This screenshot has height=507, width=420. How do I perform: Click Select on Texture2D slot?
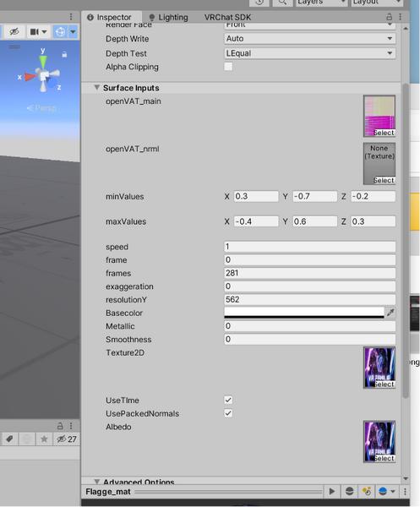[384, 384]
